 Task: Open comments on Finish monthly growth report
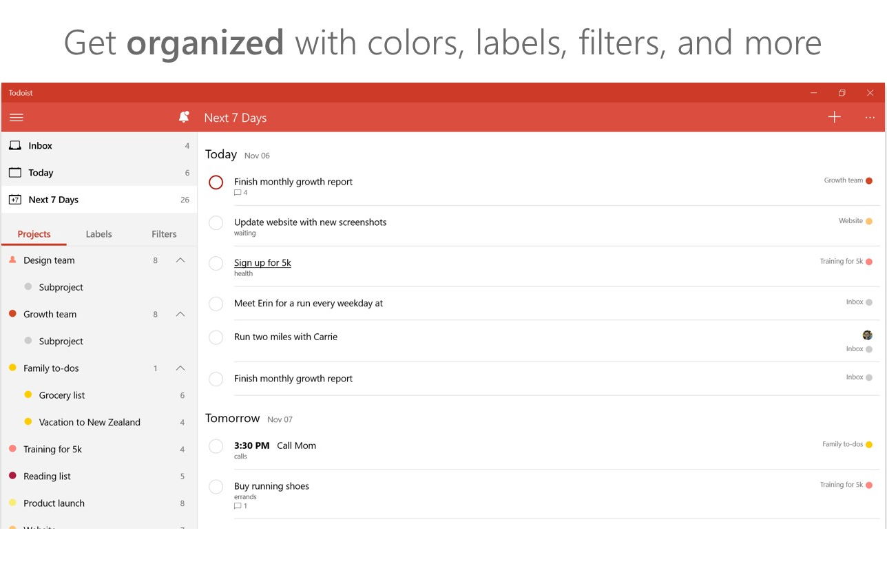pos(240,193)
